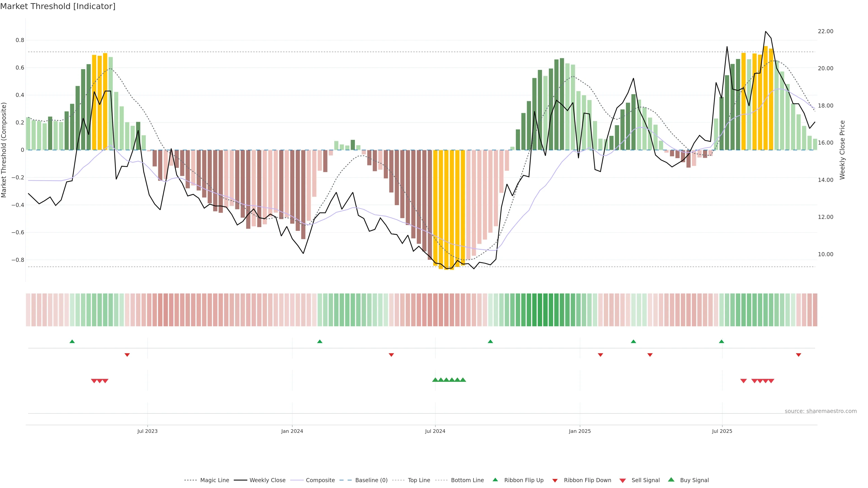This screenshot has height=488, width=868.
Task: Toggle Composite legend entry
Action: tap(320, 480)
